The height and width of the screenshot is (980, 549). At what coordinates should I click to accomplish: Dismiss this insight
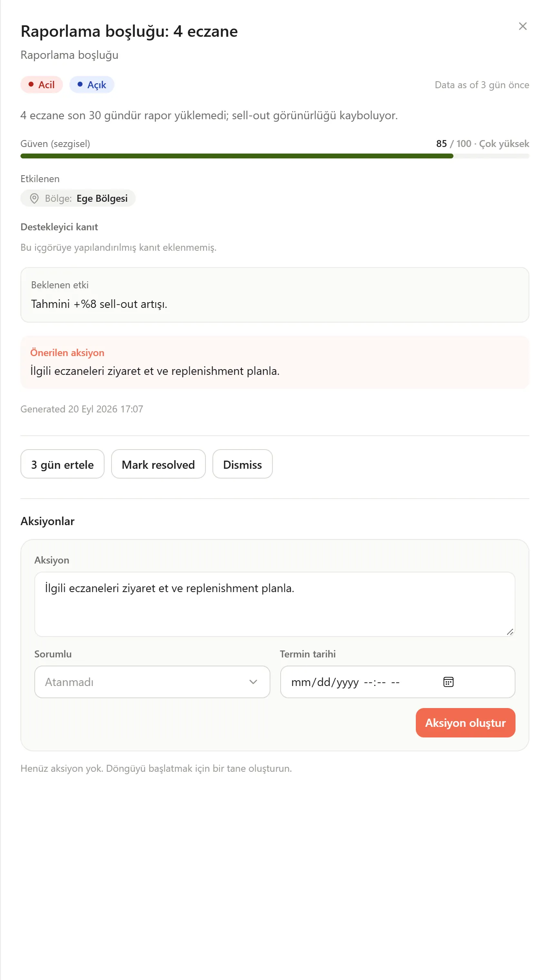(x=242, y=464)
